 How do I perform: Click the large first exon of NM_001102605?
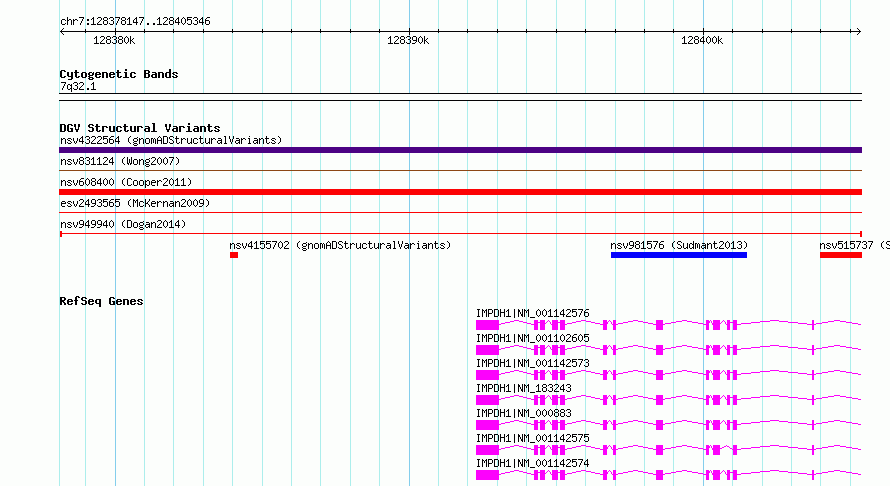pos(487,350)
